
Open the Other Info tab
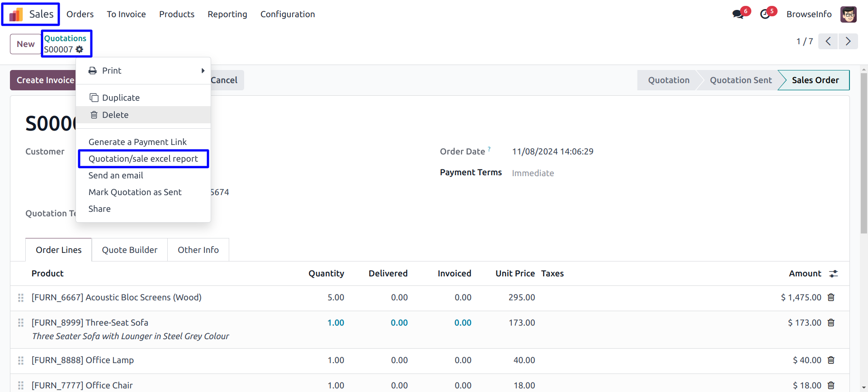198,250
